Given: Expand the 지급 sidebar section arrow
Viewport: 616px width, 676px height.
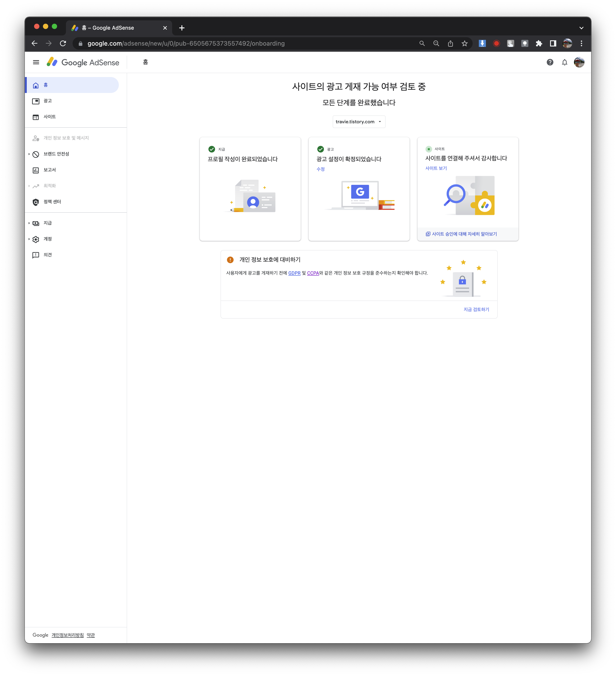Looking at the screenshot, I should [x=29, y=223].
